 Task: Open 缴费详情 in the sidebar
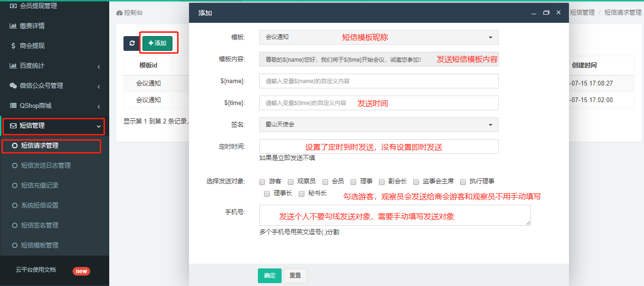pyautogui.click(x=32, y=26)
